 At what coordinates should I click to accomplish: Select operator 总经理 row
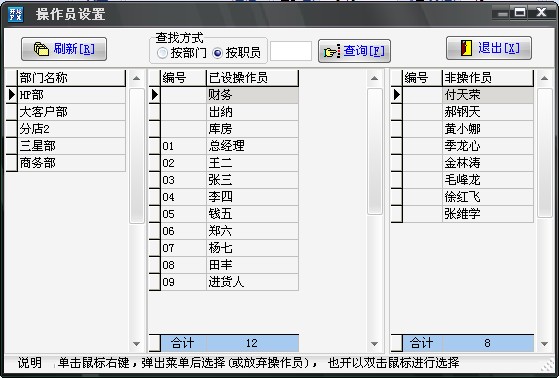[230, 146]
